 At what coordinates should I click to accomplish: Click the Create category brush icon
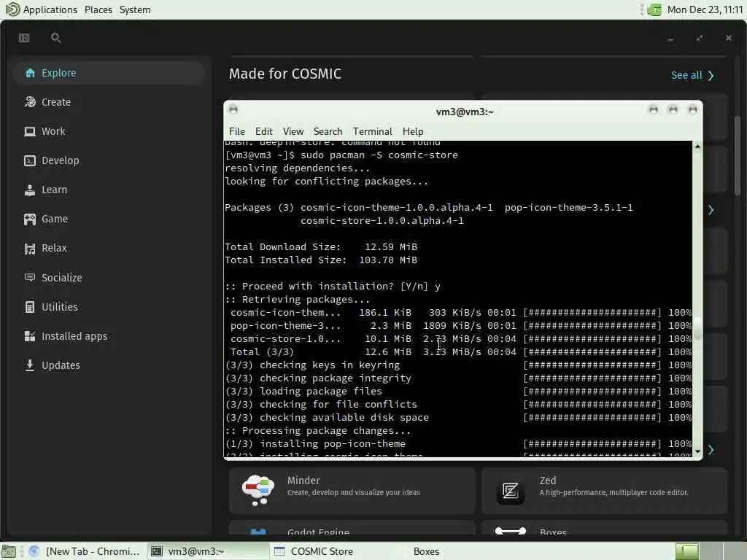coord(30,102)
